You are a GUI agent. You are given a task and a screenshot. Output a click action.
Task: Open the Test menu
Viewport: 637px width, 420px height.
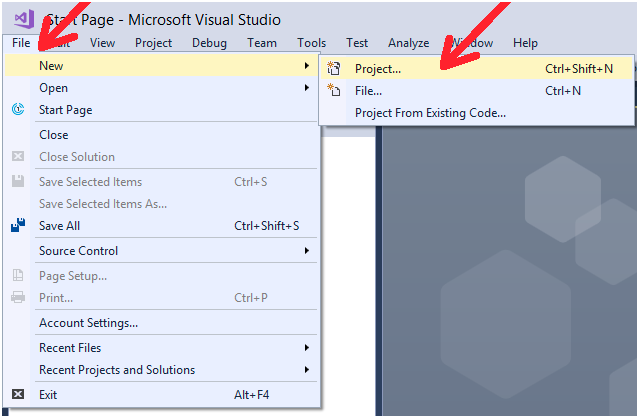[x=357, y=43]
